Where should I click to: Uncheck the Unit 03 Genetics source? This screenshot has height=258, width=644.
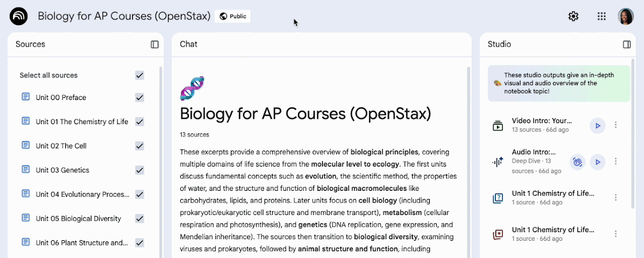140,170
